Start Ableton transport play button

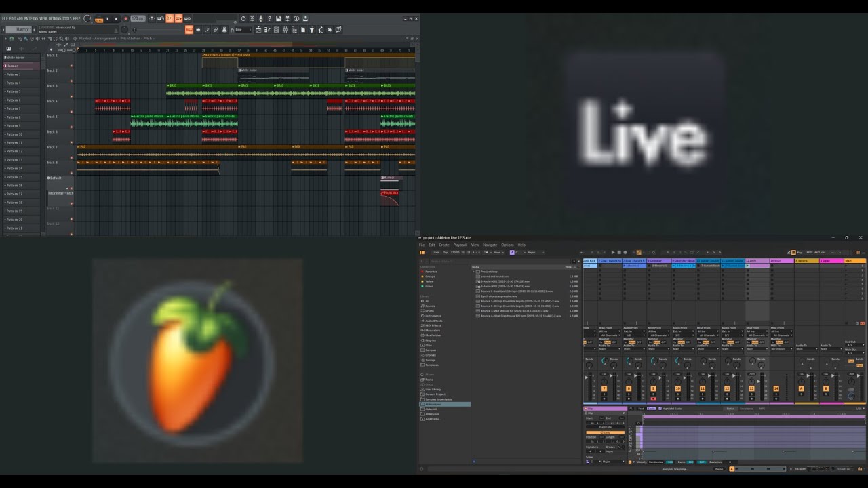coord(613,252)
